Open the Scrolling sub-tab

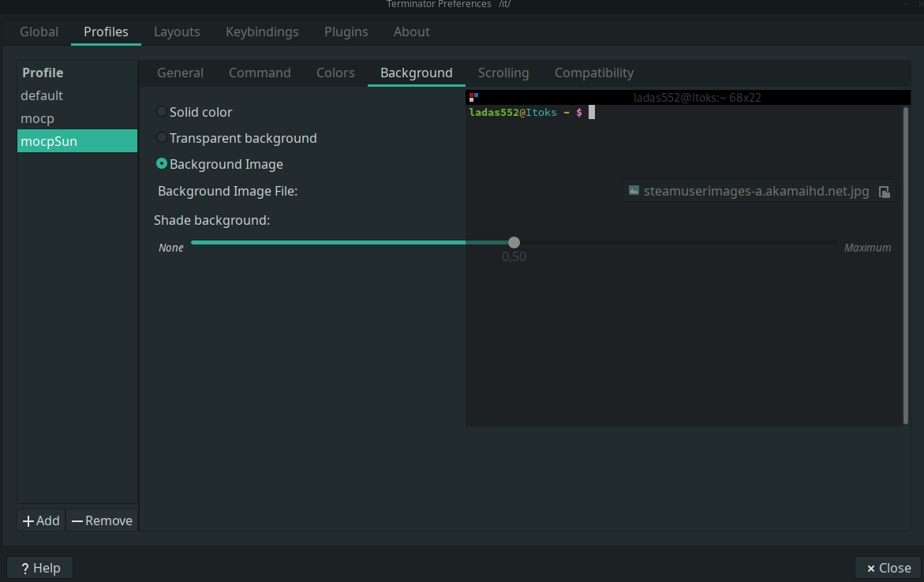pyautogui.click(x=503, y=73)
